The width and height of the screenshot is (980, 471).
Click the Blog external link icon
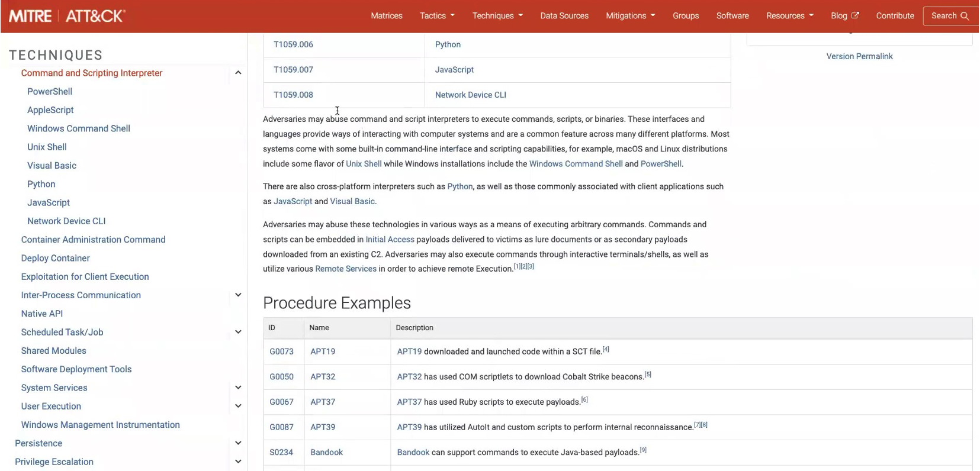855,15
